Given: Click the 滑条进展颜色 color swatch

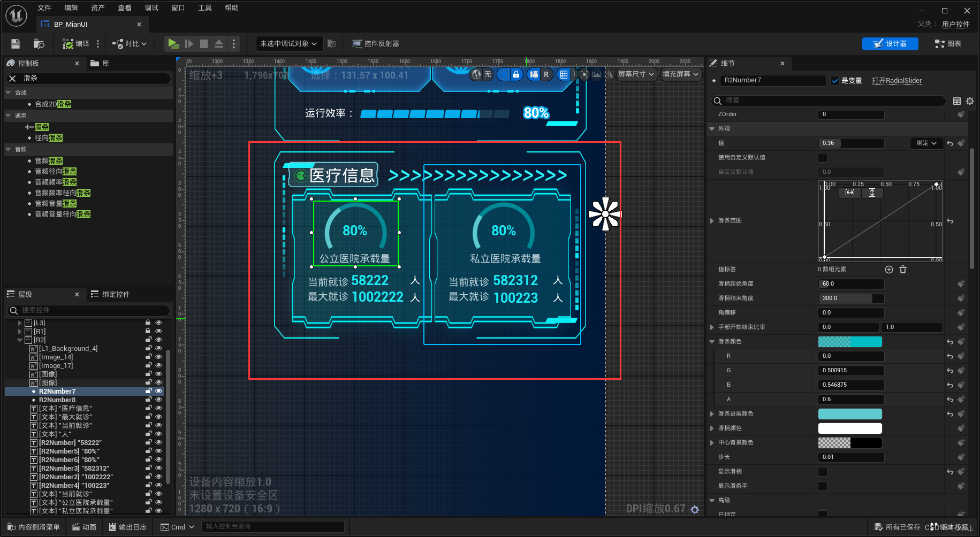Looking at the screenshot, I should point(849,413).
